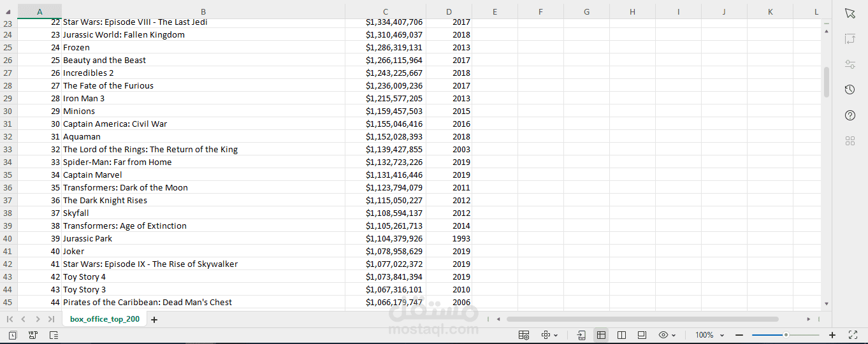
Task: Enter full screen with expand icon
Action: pyautogui.click(x=853, y=335)
